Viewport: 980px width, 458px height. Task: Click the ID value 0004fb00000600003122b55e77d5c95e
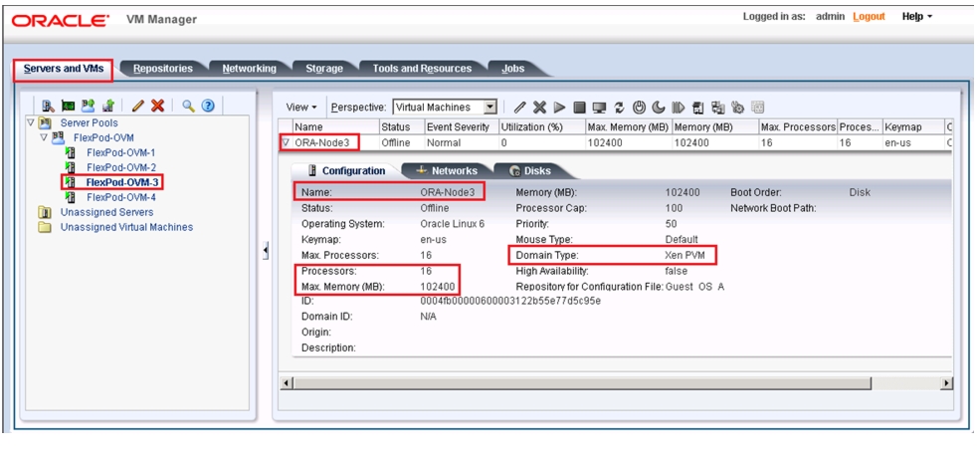coord(510,301)
